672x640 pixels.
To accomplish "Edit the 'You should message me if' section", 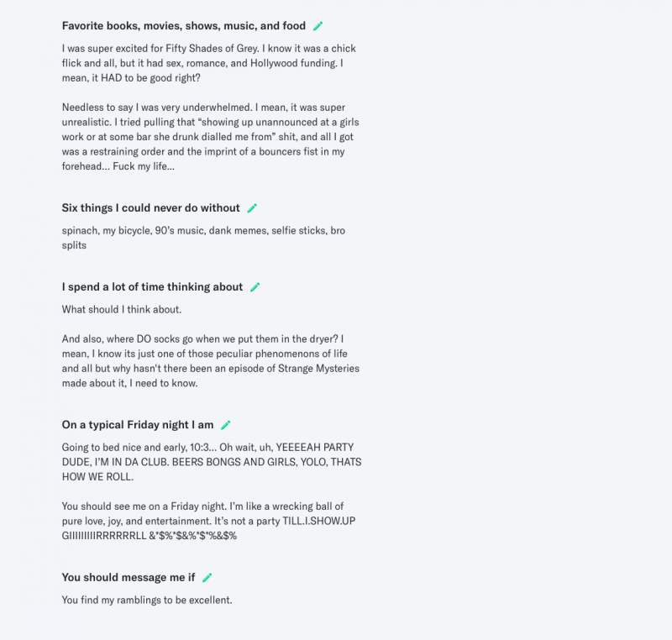I will (207, 578).
